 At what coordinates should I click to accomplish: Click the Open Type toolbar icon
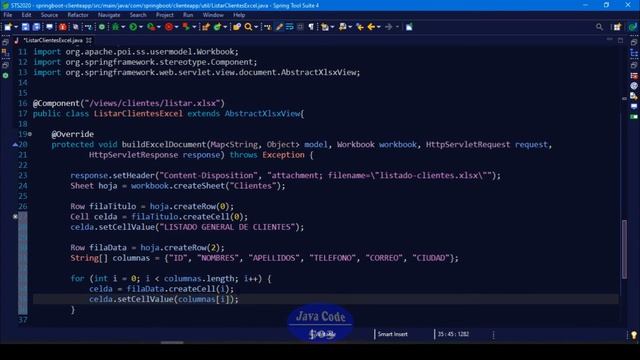point(236,27)
